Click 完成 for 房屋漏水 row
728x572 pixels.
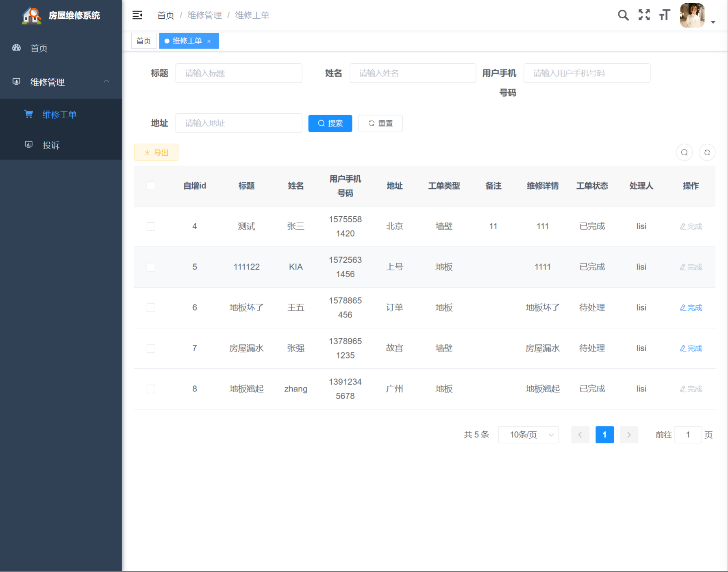691,348
